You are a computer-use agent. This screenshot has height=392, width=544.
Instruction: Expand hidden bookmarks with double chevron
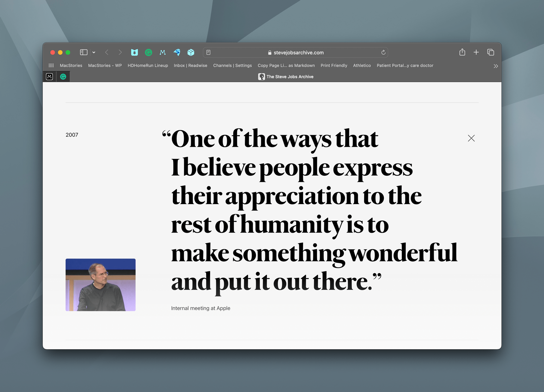tap(496, 66)
